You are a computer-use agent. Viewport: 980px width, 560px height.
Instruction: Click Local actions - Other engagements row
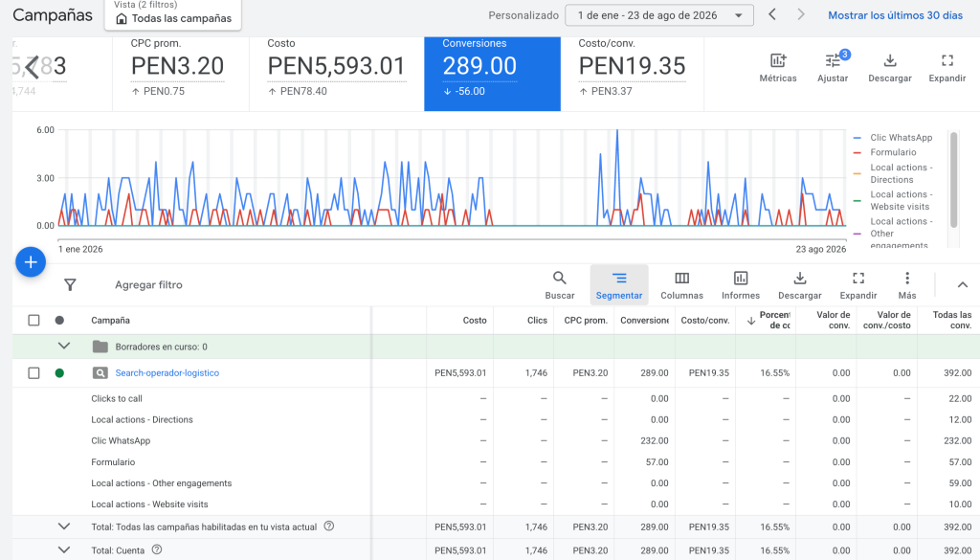(x=161, y=483)
